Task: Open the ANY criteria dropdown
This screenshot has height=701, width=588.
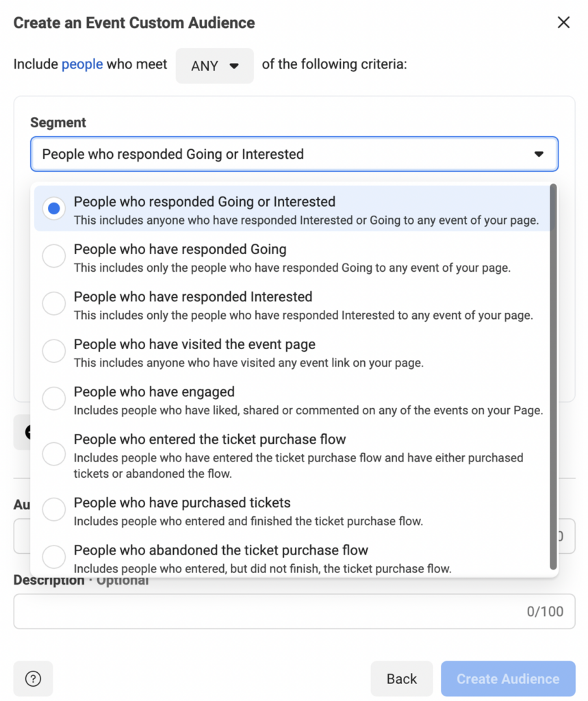Action: pos(214,66)
